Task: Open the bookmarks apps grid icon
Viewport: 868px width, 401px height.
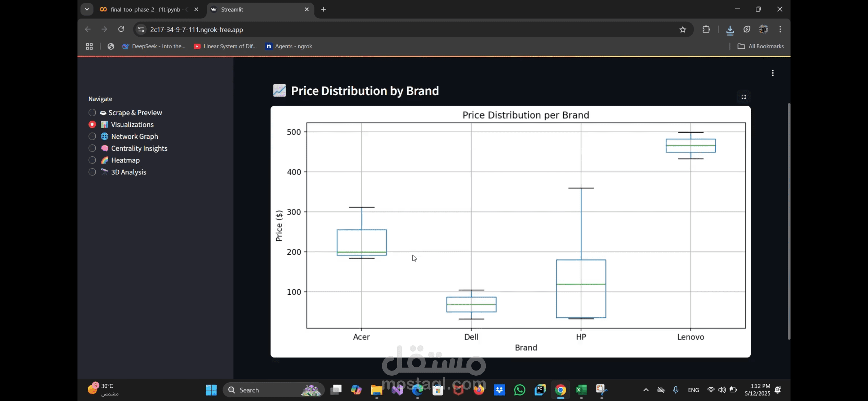Action: coord(89,46)
